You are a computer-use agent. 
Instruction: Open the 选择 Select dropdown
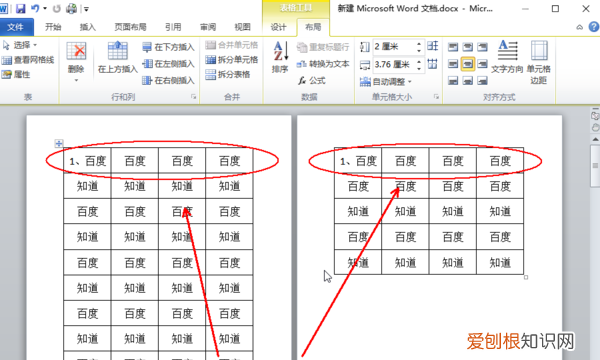20,45
